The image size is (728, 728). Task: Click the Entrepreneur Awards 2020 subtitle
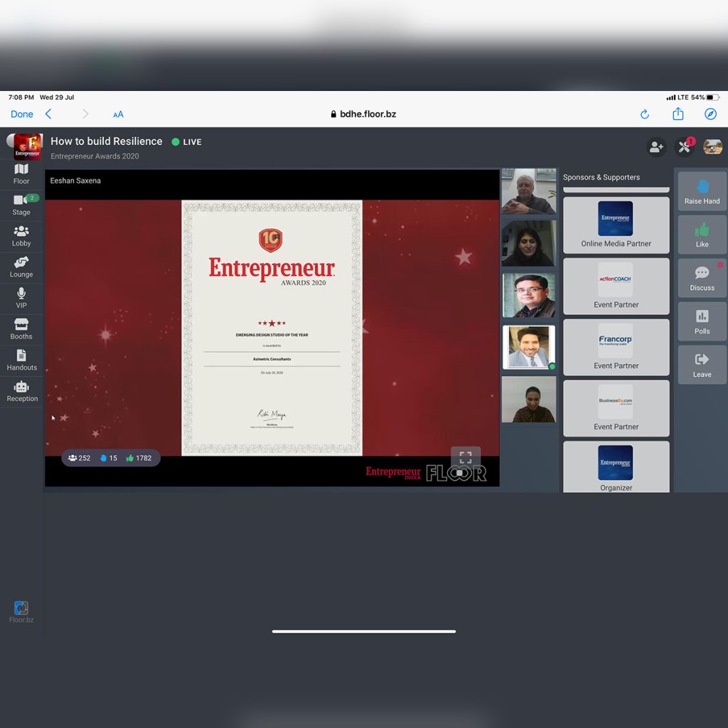click(x=95, y=156)
